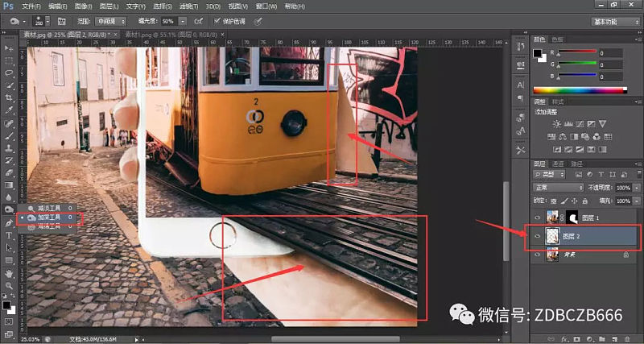Open the tool preset picker arrow

24,21
